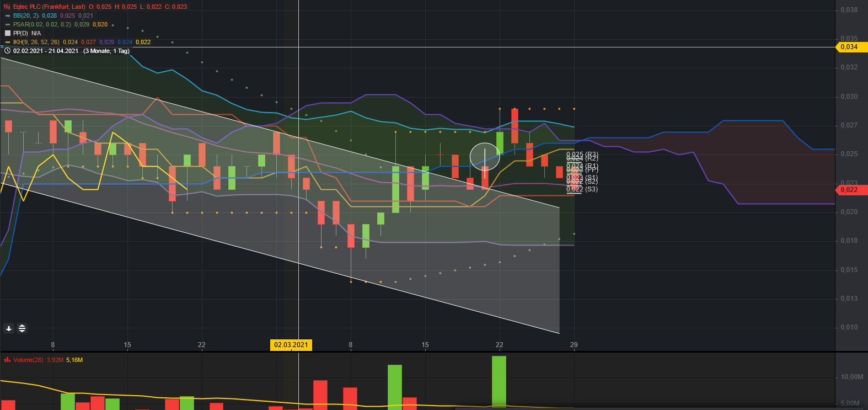The image size is (868, 410).
Task: Select the IKH(9, 26, 52, 26) indicator label
Action: tap(36, 42)
